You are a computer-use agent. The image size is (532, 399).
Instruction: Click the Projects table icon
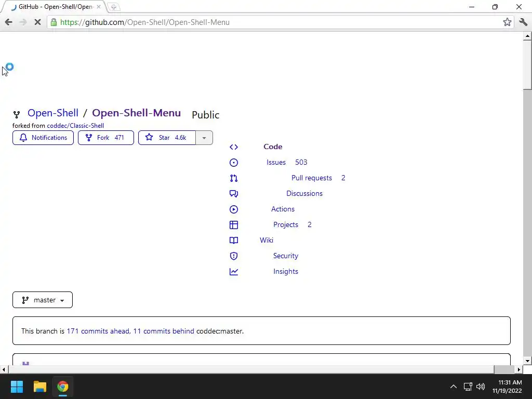pyautogui.click(x=234, y=225)
